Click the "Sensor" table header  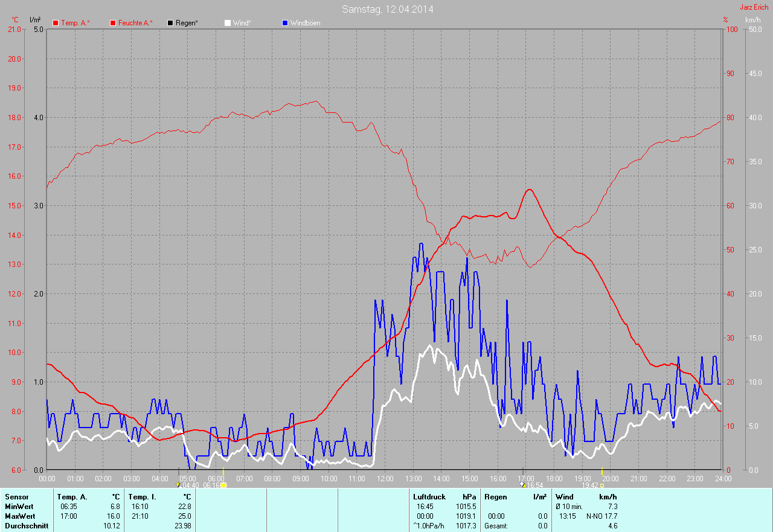[16, 496]
